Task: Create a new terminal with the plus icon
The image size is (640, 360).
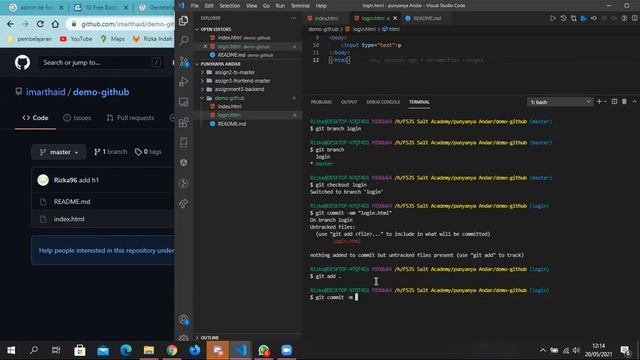Action: [x=599, y=102]
